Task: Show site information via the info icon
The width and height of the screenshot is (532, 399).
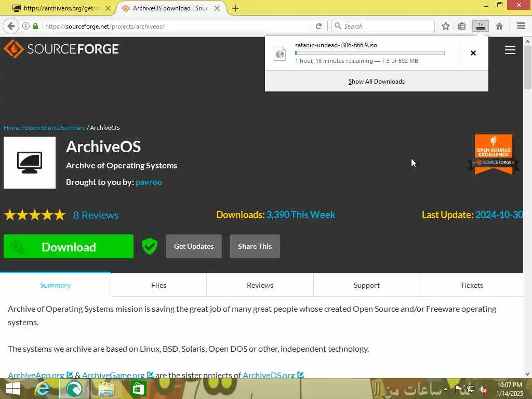Action: 26,26
